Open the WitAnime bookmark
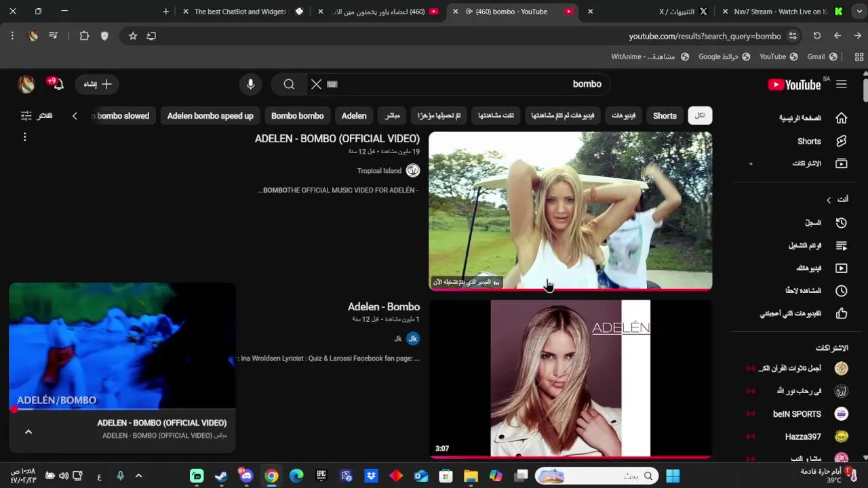Image resolution: width=868 pixels, height=488 pixels. [650, 56]
